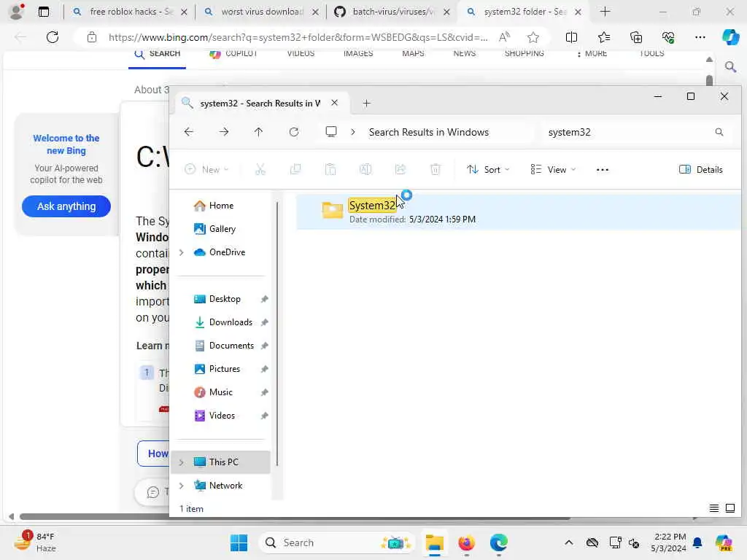Refresh the Bing page in Edge
Viewport: 747px width, 560px height.
[x=53, y=36]
